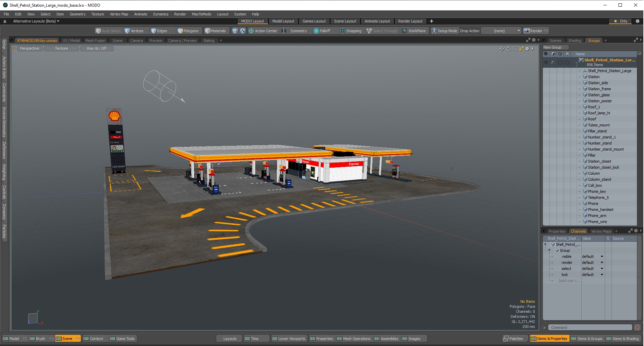The image size is (644, 346).
Task: Open the render channel default dropdown
Action: click(x=592, y=263)
